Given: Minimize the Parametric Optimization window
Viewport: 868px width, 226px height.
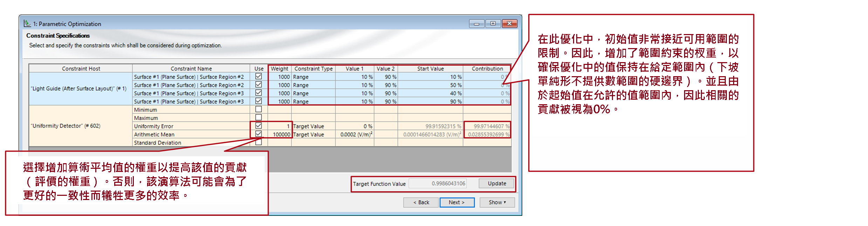Looking at the screenshot, I should point(476,24).
